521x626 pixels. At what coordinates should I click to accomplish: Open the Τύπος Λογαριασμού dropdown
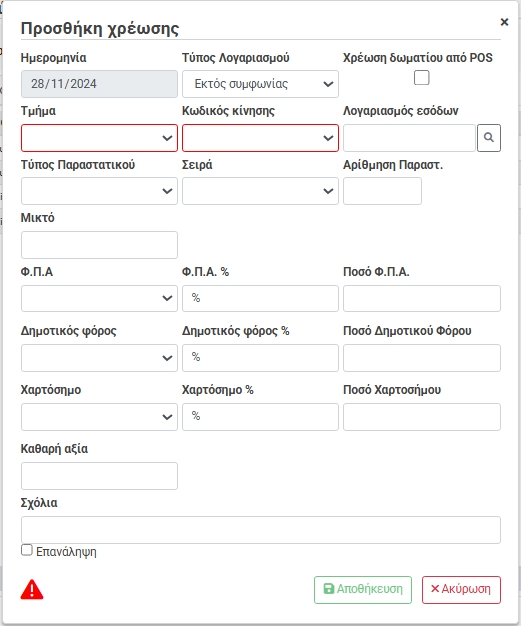pos(260,84)
